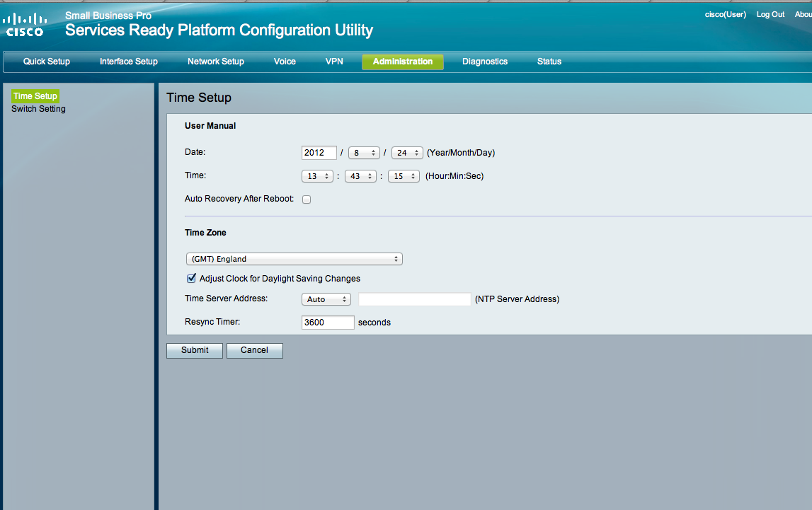Open the Second dropdown showing 15
Screen dimensions: 812x510
[404, 176]
